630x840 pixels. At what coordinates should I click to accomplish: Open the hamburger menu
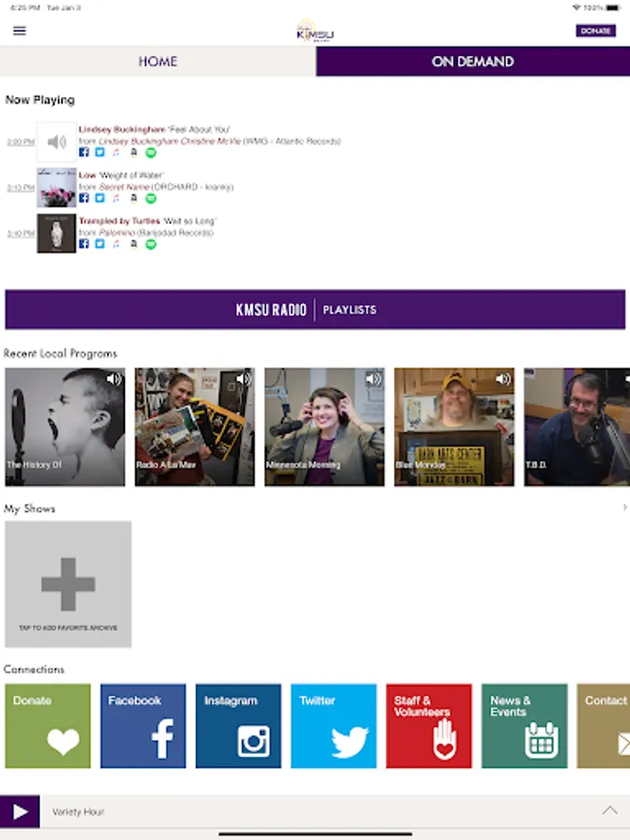point(20,31)
